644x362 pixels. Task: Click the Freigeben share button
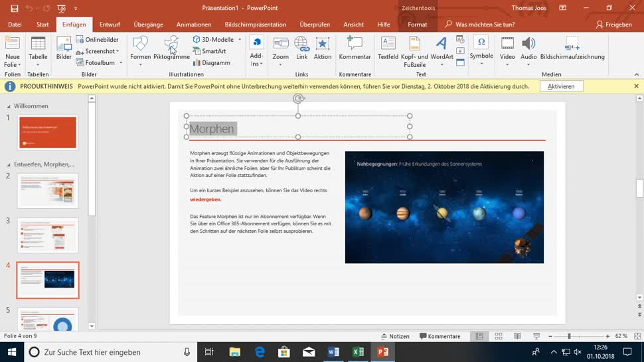[x=614, y=25]
